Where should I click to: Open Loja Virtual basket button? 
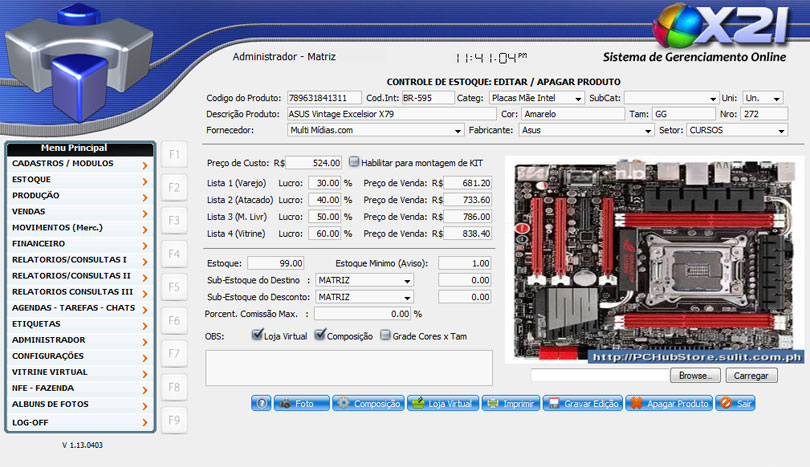tap(441, 403)
